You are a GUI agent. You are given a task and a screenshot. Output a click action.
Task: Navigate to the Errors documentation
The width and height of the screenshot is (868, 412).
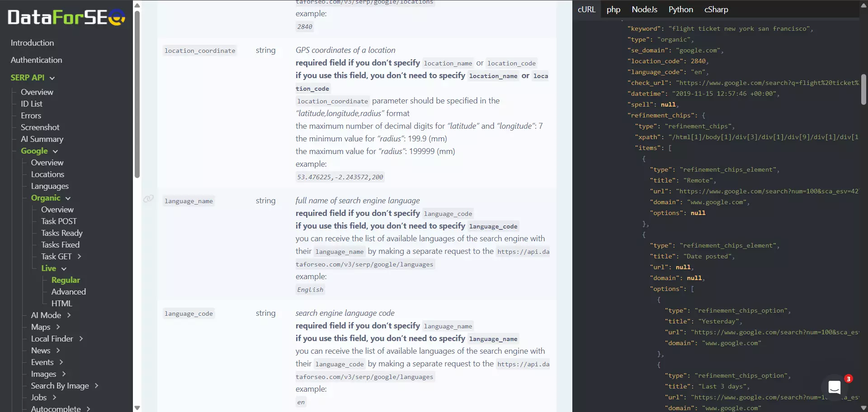[x=31, y=115]
